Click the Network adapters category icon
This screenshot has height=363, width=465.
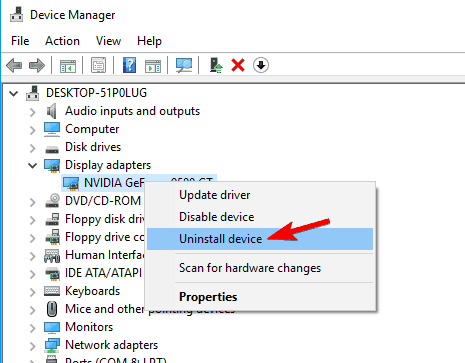(52, 345)
